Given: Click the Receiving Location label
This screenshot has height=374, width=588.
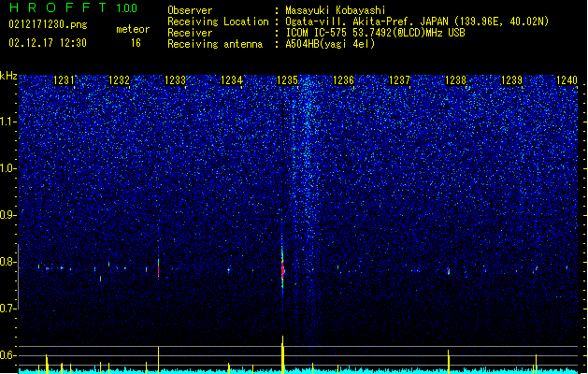Looking at the screenshot, I should tap(218, 22).
